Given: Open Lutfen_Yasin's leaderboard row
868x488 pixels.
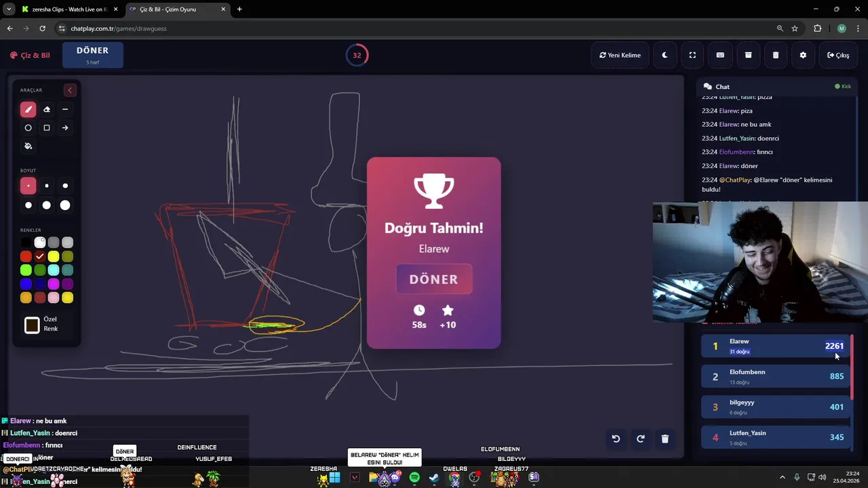Looking at the screenshot, I should coord(774,437).
